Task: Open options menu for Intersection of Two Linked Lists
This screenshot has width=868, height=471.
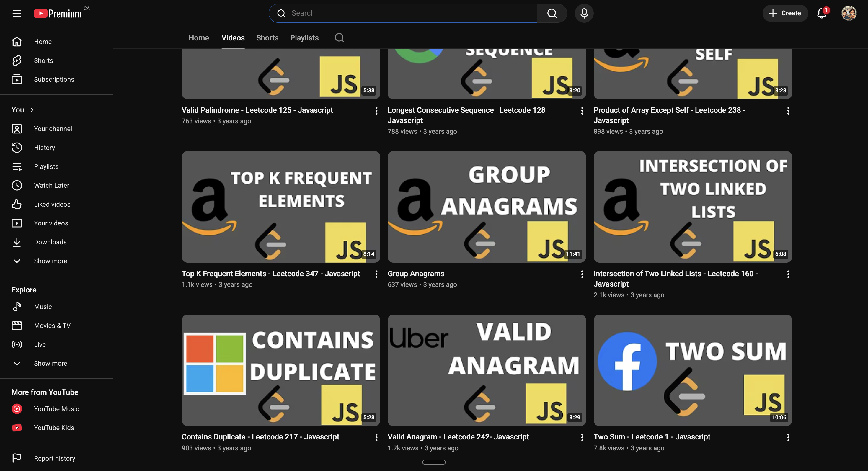Action: (x=788, y=274)
